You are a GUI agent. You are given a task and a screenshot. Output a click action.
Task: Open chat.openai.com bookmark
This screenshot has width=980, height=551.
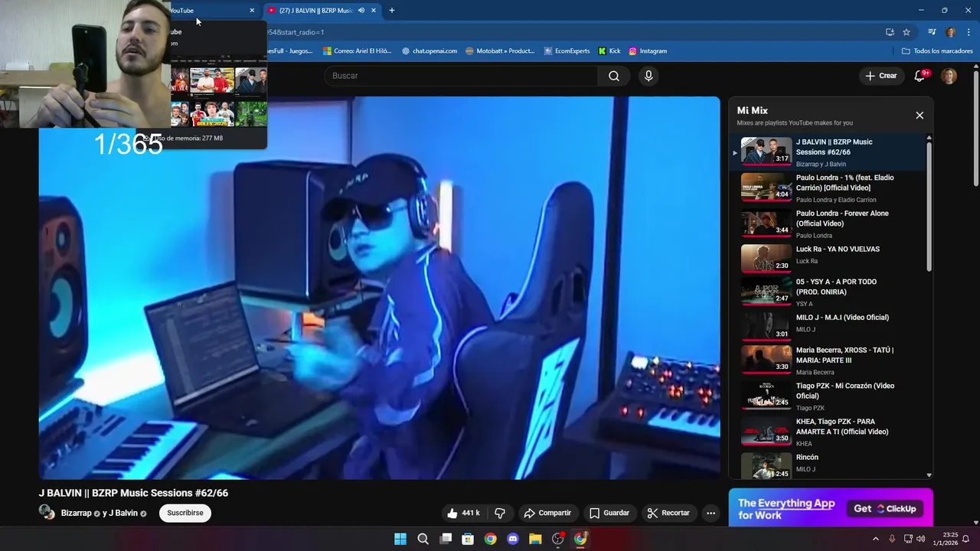coord(429,51)
